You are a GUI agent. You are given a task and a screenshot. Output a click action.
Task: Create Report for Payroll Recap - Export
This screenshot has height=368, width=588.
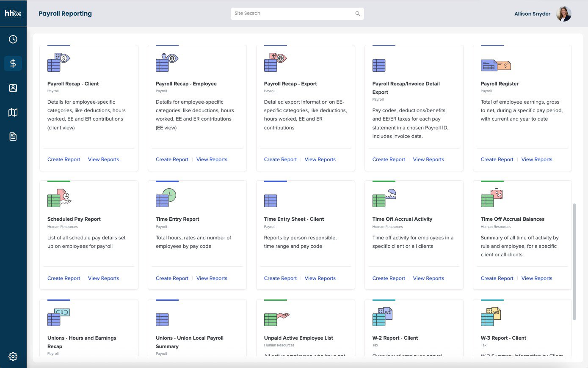280,159
